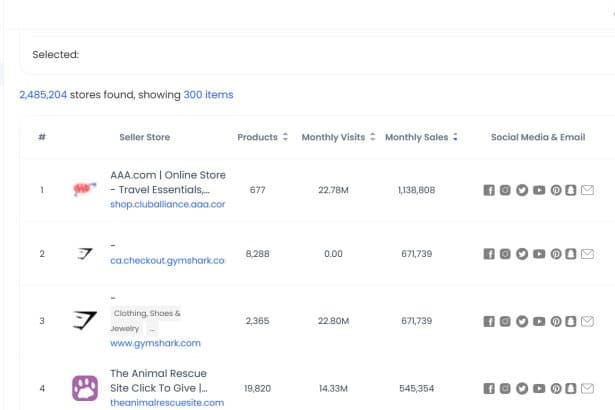Open Twitter icon for AAA.com store

point(522,190)
